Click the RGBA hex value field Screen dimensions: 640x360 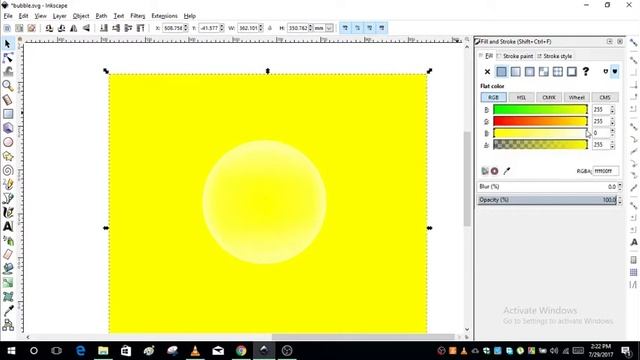point(606,171)
